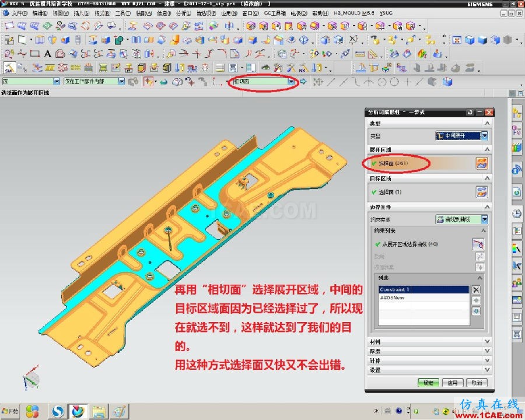525x420 pixels.
Task: Select the green mesh surface tool icon
Action: coord(48,26)
